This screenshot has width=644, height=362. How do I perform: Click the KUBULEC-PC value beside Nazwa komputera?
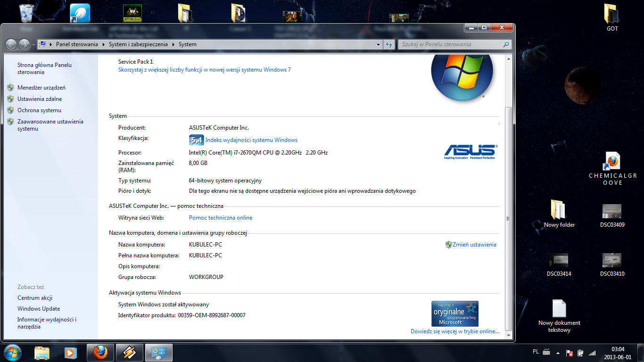click(x=206, y=245)
